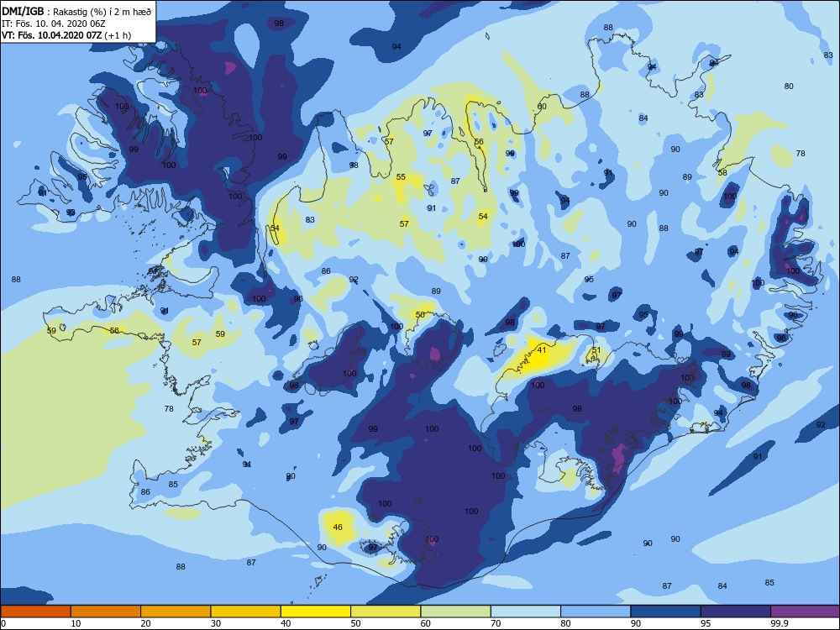This screenshot has width=840, height=630.
Task: Click the pale yellow 50–60 legend swatch
Action: pyautogui.click(x=386, y=612)
